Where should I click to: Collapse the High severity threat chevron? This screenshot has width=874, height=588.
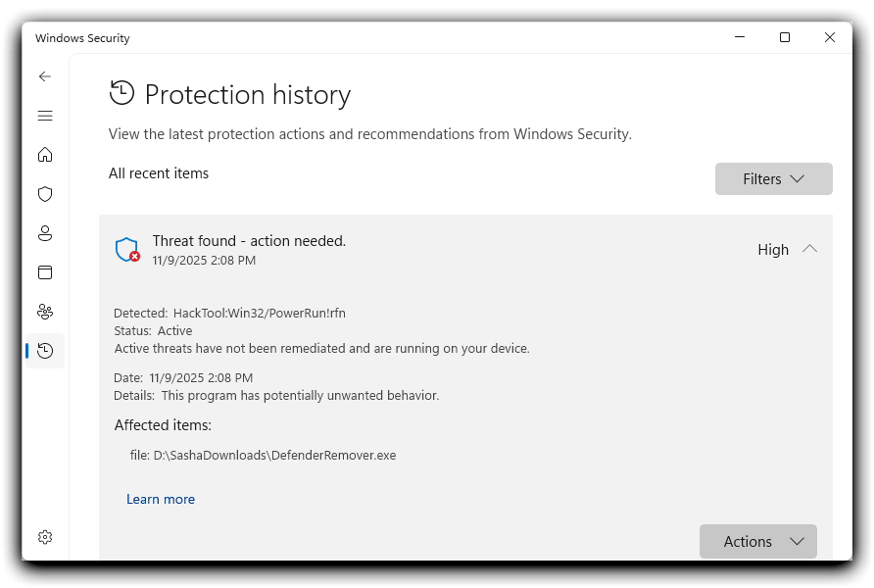coord(809,249)
